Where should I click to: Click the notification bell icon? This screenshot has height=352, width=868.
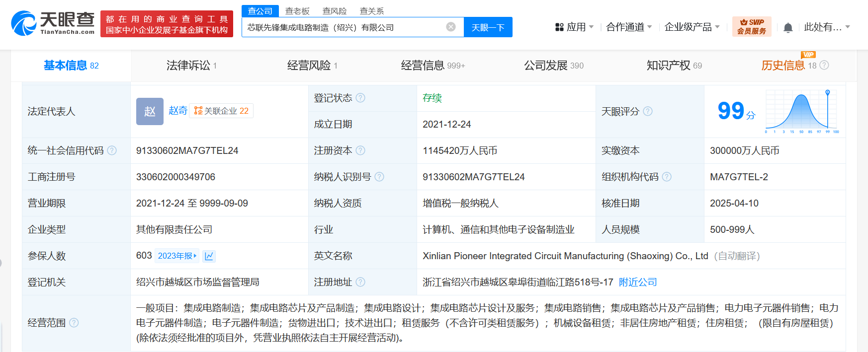(788, 28)
